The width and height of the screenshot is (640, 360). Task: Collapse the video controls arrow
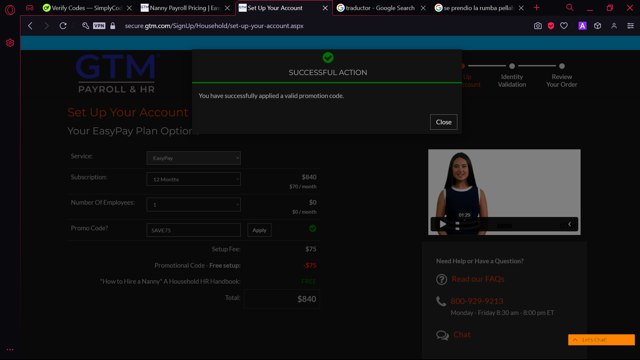point(569,224)
